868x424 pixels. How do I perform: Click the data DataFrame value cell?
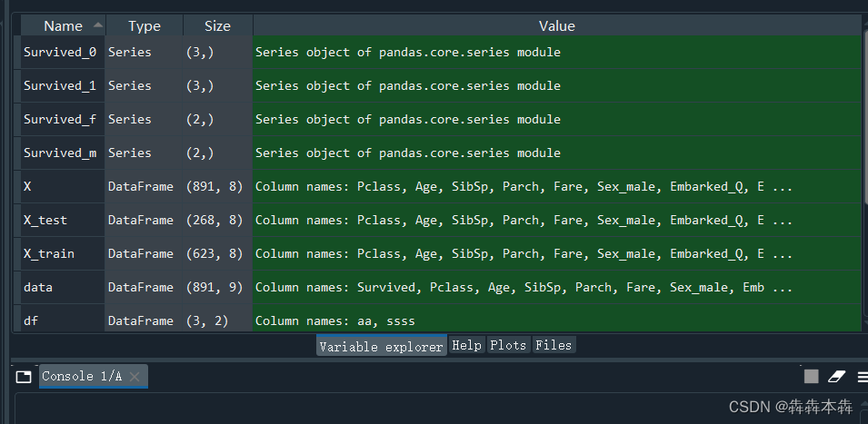[557, 288]
